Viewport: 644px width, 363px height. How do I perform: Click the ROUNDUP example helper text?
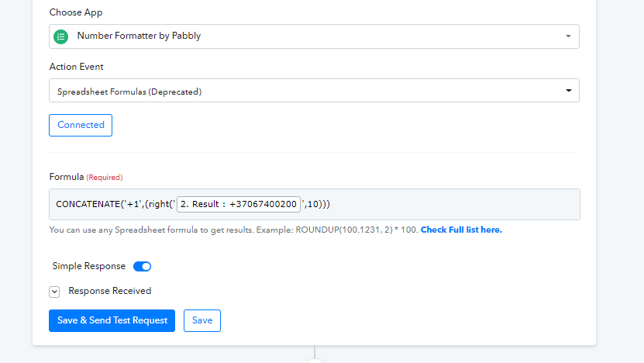coord(234,230)
